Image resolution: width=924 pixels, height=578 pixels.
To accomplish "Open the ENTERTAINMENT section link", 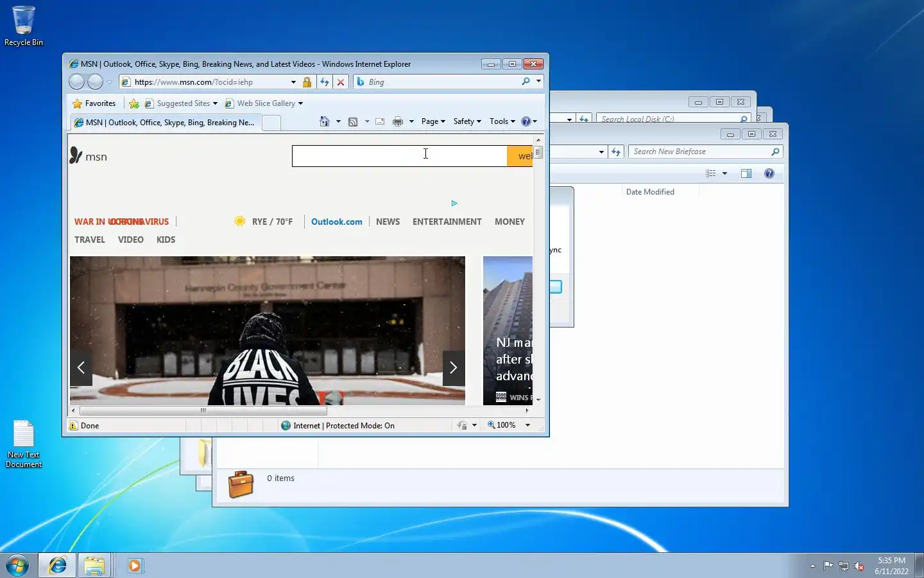I will click(447, 222).
